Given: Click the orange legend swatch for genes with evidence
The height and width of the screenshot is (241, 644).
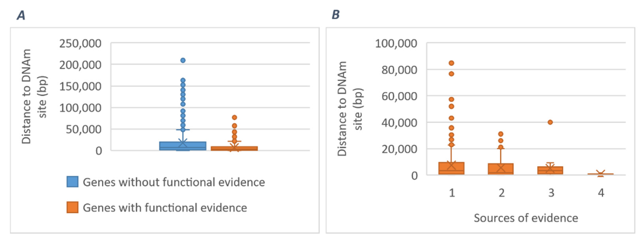Looking at the screenshot, I should (x=72, y=207).
